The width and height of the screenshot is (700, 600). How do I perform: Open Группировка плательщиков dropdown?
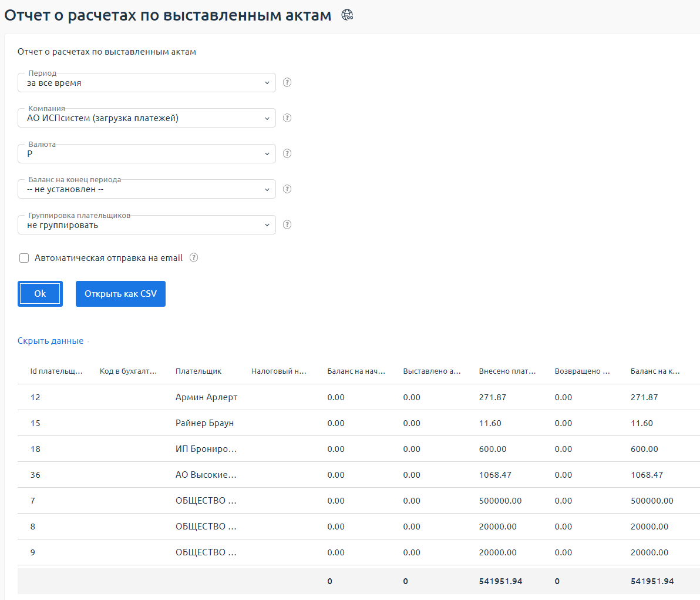147,225
